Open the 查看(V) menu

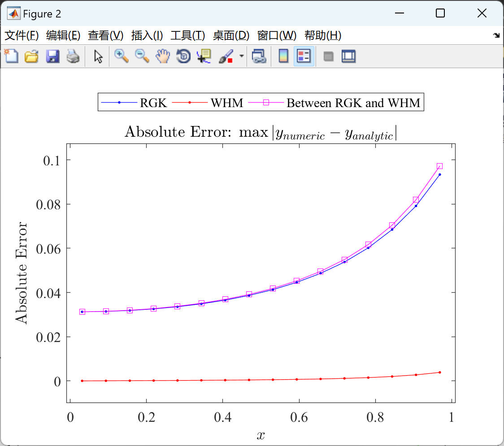[105, 35]
